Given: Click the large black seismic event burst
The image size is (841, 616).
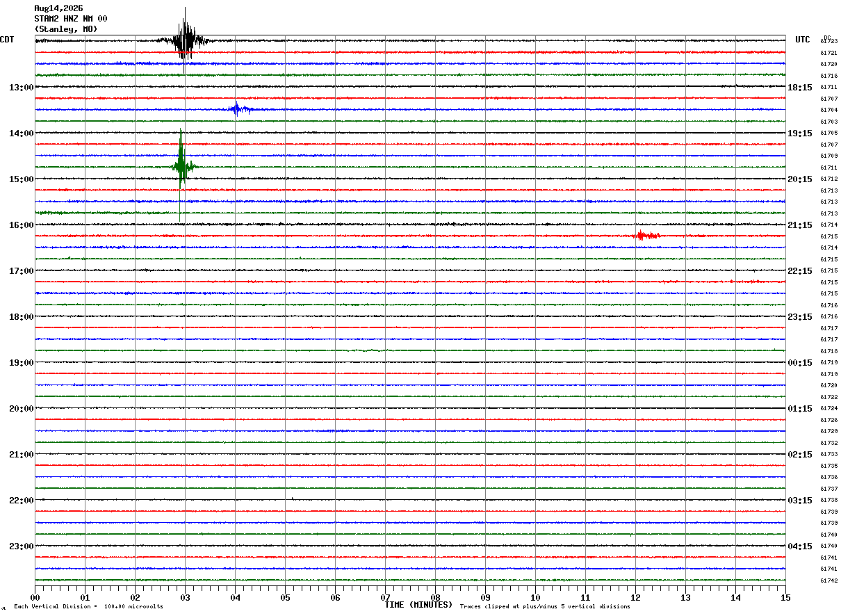Looking at the screenshot, I should coord(184,40).
